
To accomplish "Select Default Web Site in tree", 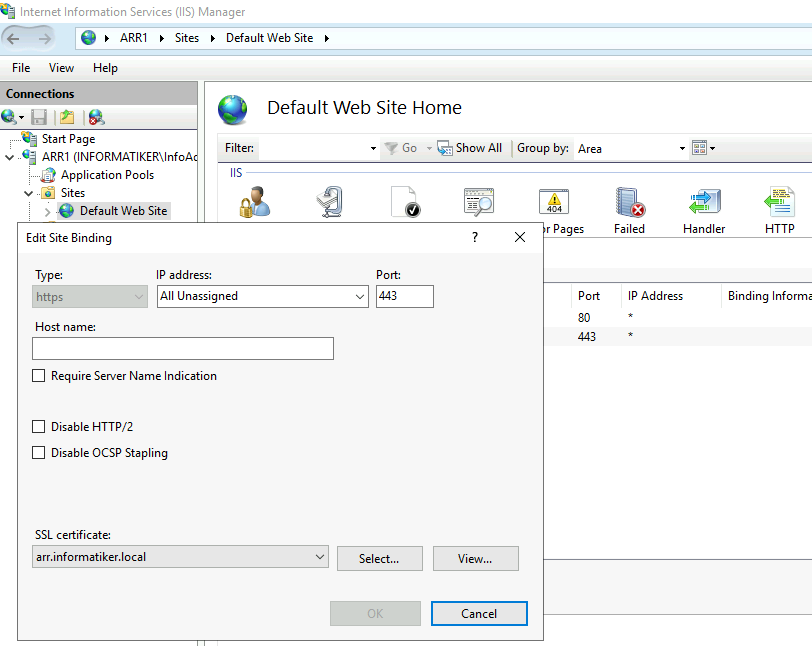I will [123, 211].
